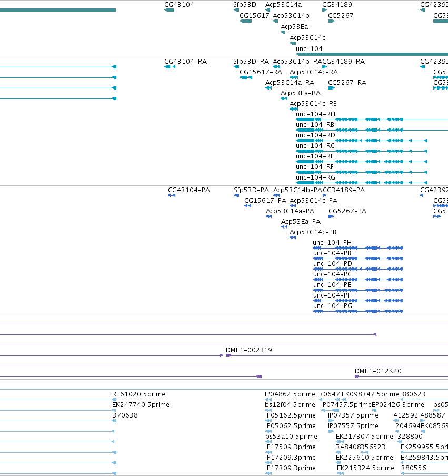
Task: Select the Acp53C14b gene name
Action: click(291, 15)
